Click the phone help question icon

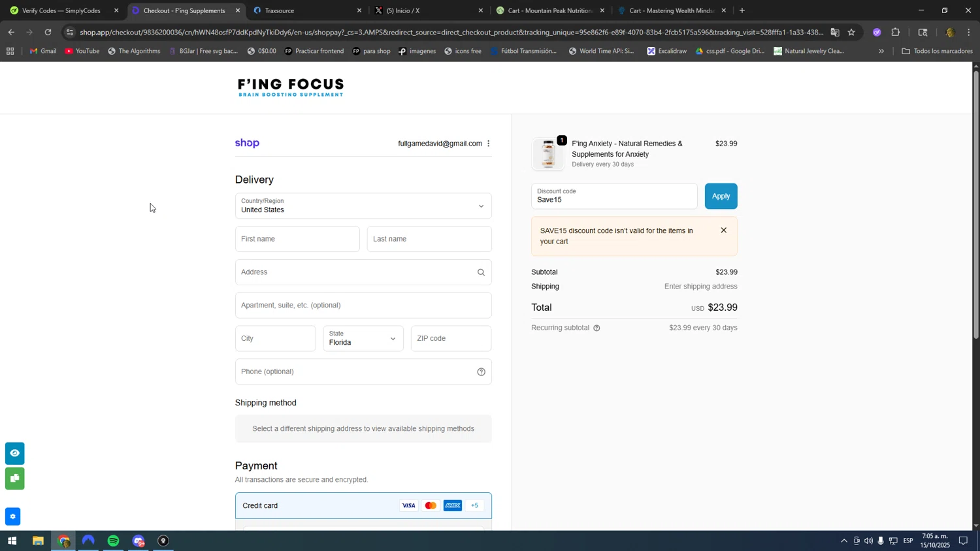(x=481, y=372)
